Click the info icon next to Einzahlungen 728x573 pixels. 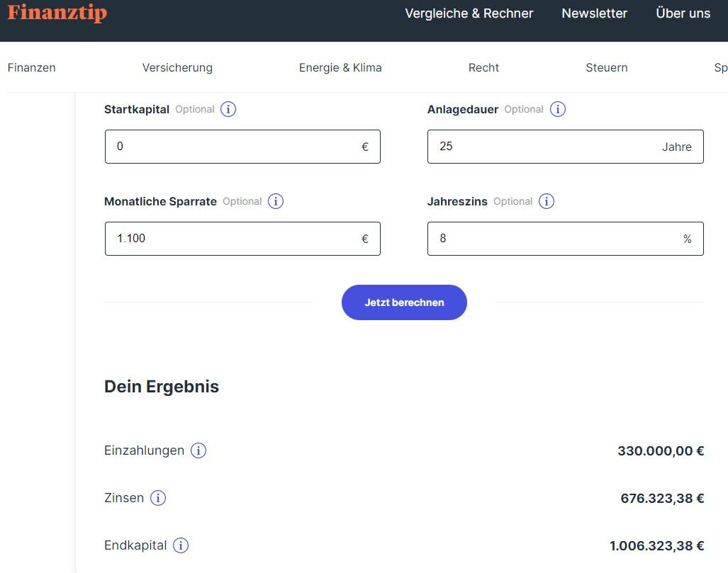click(x=198, y=450)
